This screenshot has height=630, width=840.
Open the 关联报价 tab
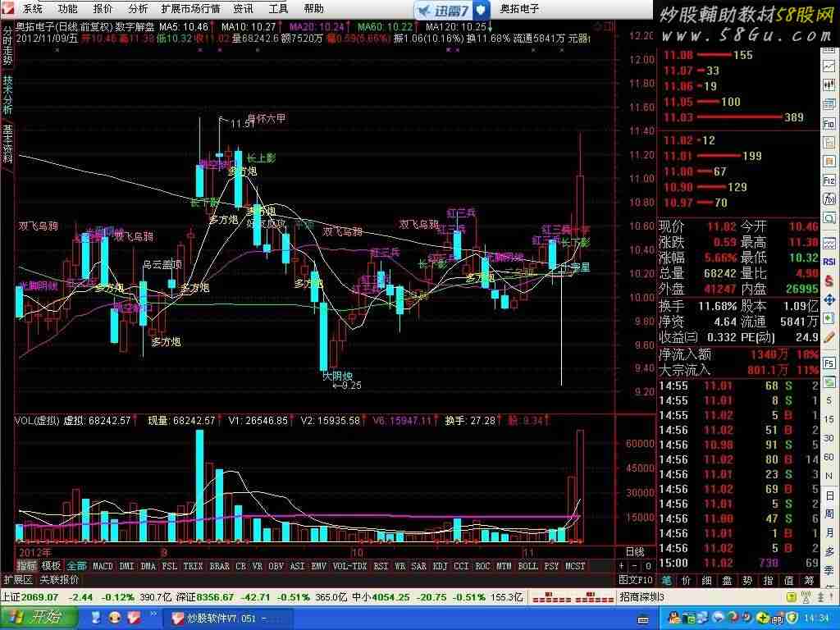pos(59,580)
